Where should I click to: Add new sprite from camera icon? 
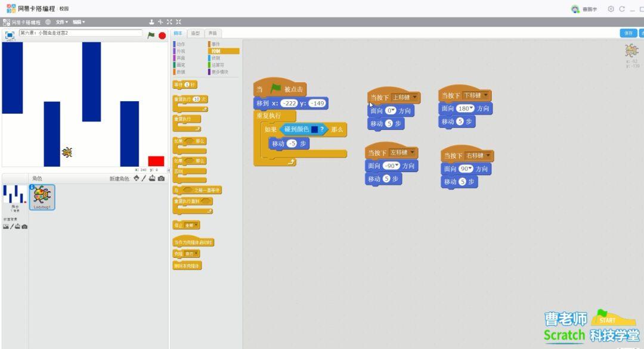coord(161,179)
